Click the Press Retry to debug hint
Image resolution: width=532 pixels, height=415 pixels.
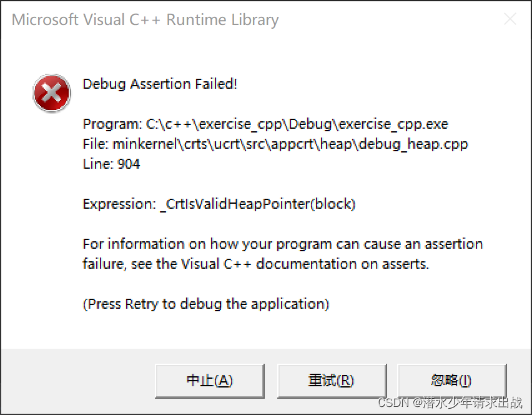tap(206, 304)
